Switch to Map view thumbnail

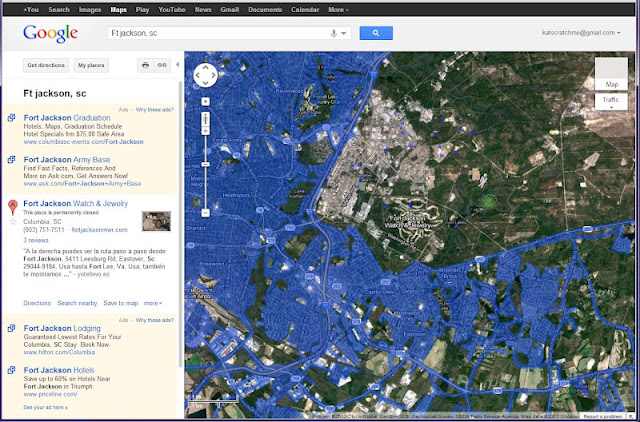(611, 73)
